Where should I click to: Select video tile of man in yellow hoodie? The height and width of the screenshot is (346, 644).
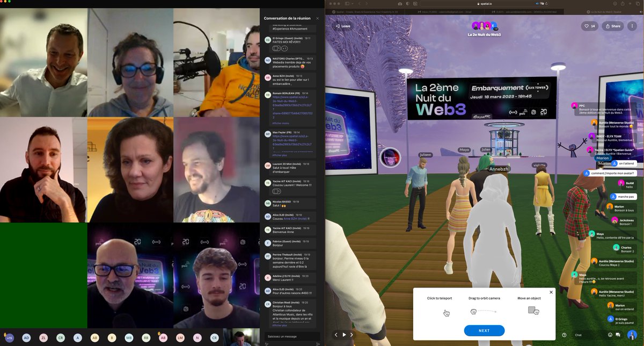[x=217, y=62]
